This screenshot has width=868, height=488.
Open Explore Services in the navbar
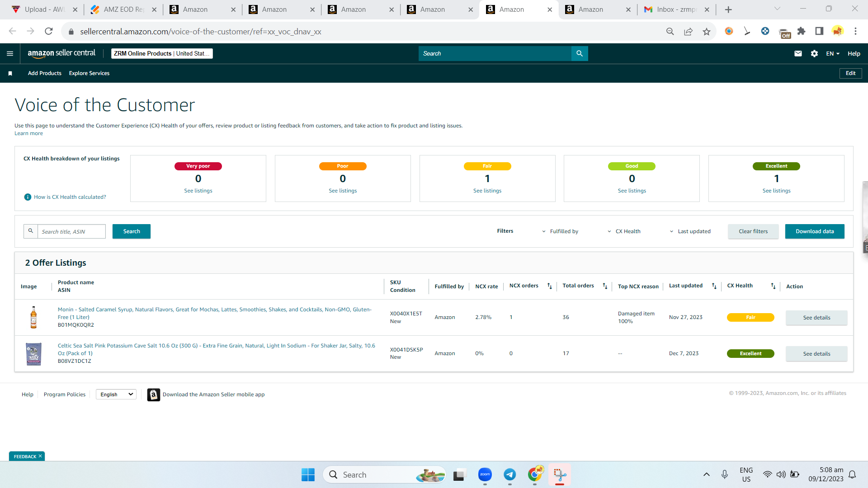pos(89,73)
